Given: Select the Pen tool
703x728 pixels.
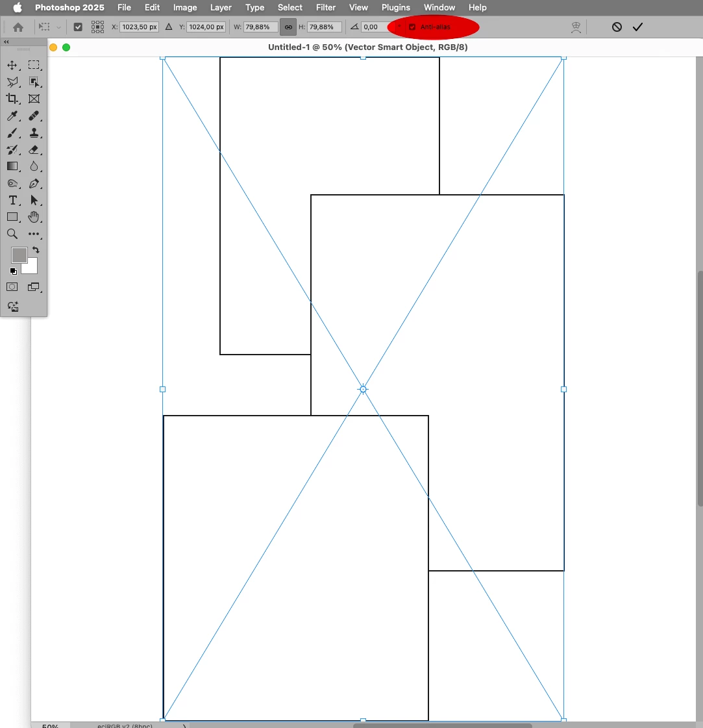Looking at the screenshot, I should 34,183.
